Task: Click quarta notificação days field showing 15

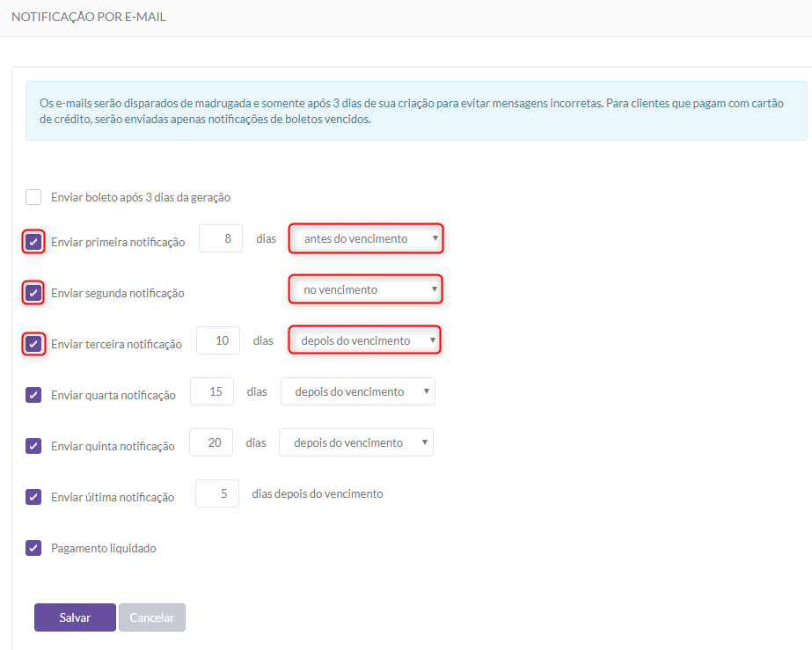Action: [x=212, y=391]
